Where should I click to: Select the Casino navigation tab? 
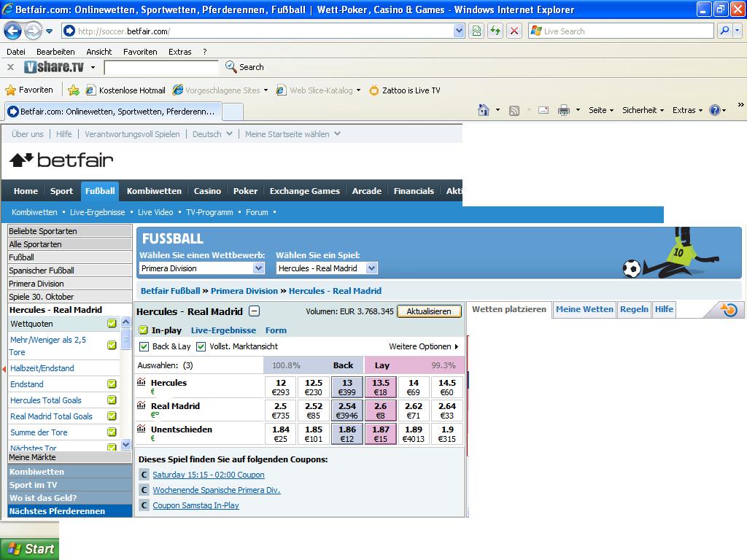coord(207,191)
